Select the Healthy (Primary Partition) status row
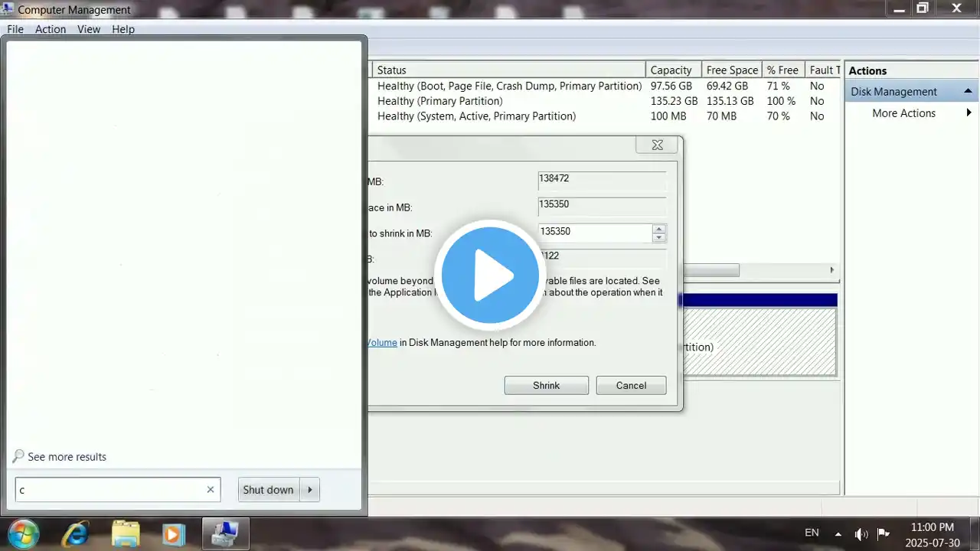980x551 pixels. coord(439,101)
